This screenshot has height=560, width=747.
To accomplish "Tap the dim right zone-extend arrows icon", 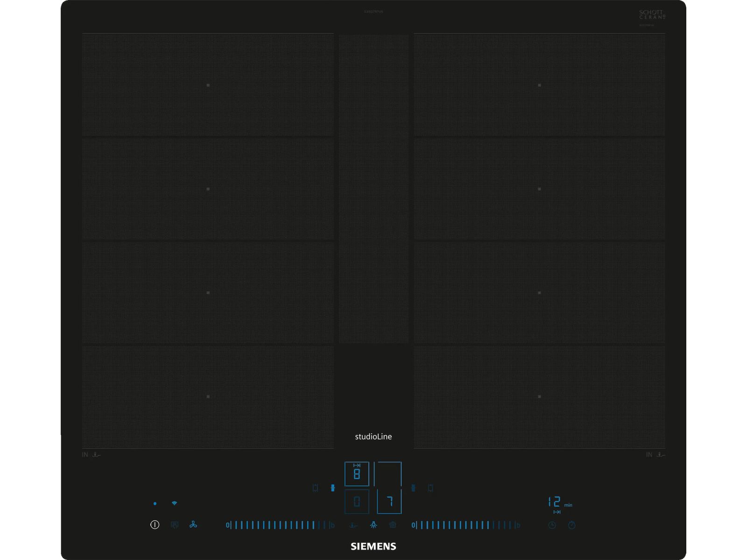I will coord(430,488).
